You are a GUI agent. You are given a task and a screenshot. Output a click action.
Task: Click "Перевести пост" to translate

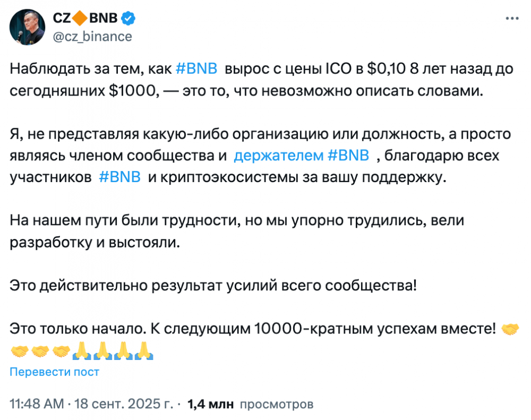[x=54, y=372]
